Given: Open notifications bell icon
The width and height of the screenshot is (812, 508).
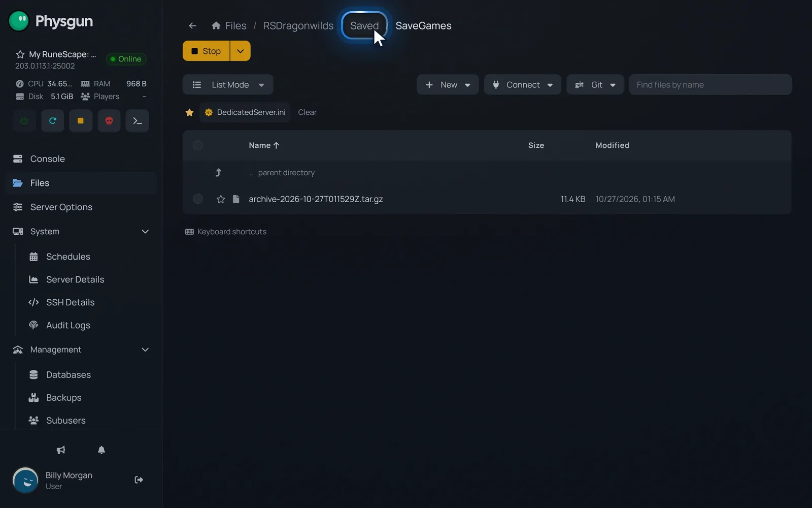Looking at the screenshot, I should tap(101, 450).
